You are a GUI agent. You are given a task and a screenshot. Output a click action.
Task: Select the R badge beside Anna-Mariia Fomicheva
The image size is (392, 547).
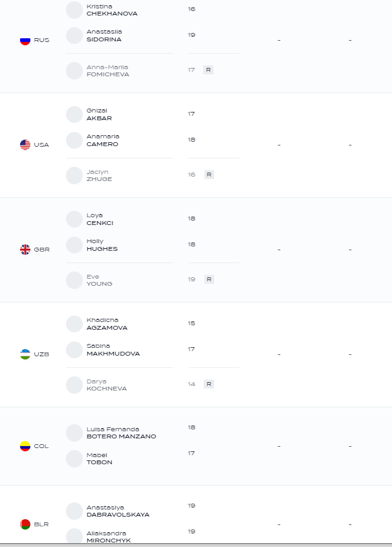[x=208, y=70]
